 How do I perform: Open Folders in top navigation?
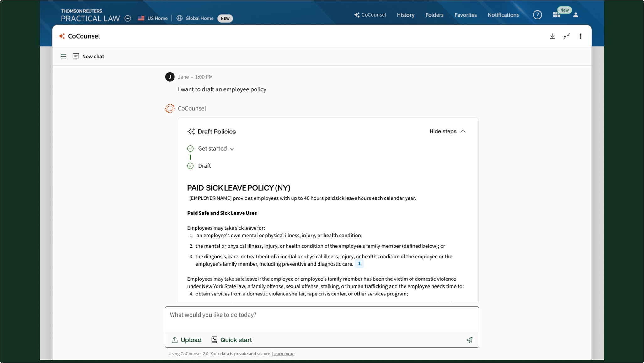click(x=434, y=15)
